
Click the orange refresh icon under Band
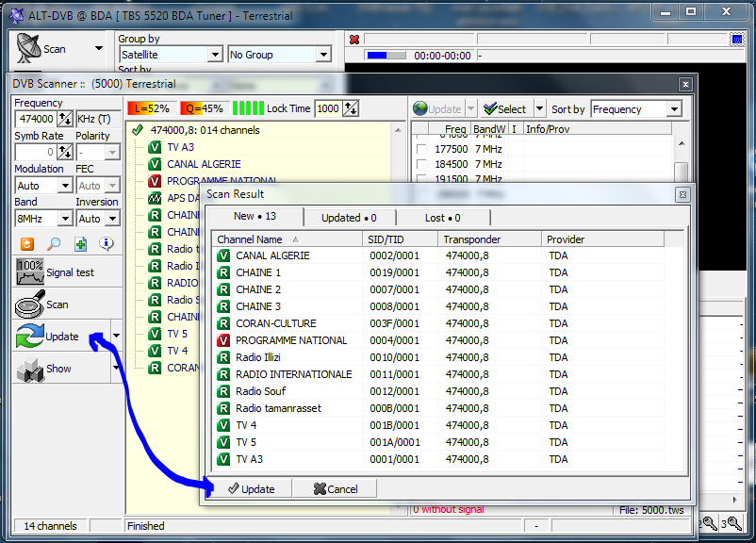(x=25, y=244)
